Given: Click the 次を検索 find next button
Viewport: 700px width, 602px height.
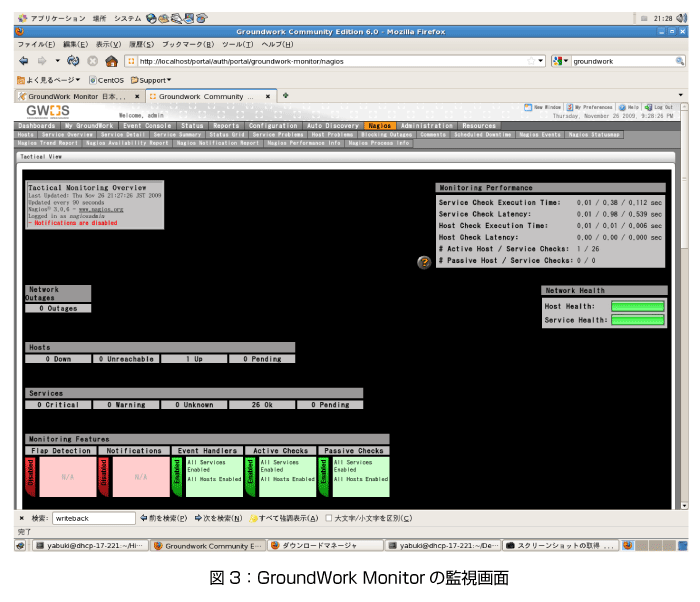Looking at the screenshot, I should tap(218, 518).
